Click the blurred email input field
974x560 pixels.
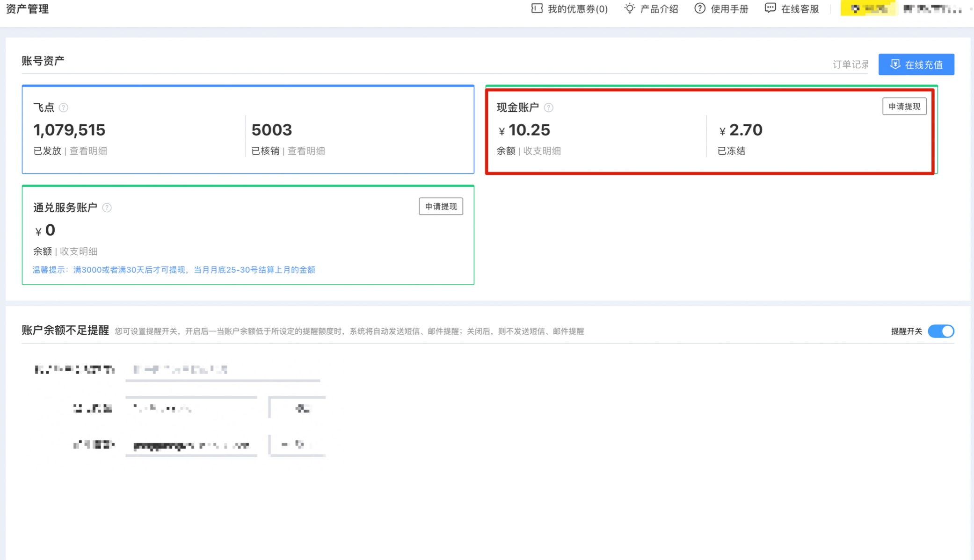point(191,445)
